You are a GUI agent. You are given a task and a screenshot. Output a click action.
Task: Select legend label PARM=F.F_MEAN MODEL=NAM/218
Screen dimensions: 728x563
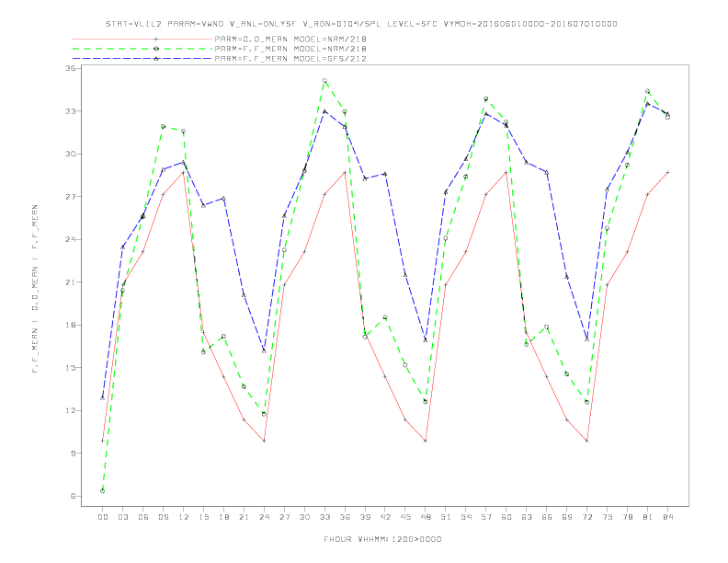[290, 49]
